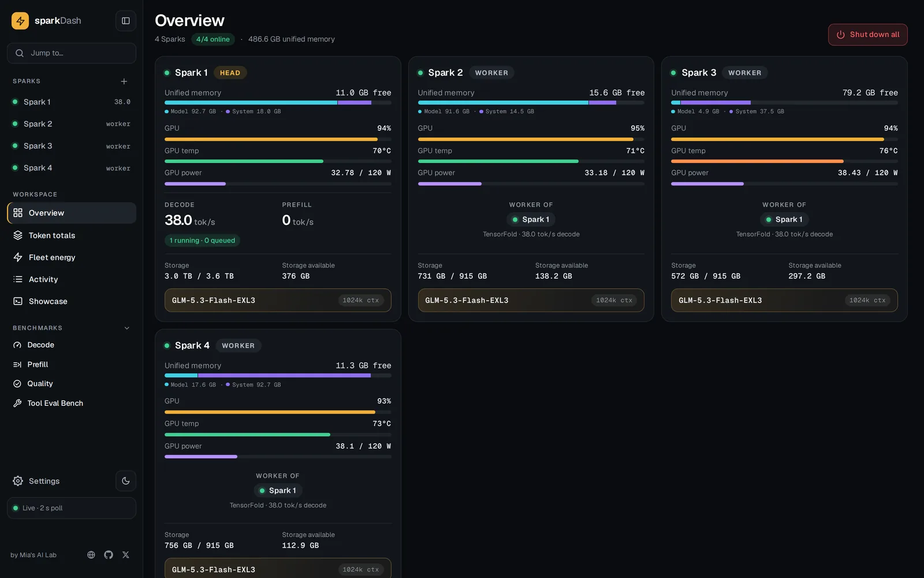
Task: Click the Decode gauge icon
Action: [x=17, y=345]
